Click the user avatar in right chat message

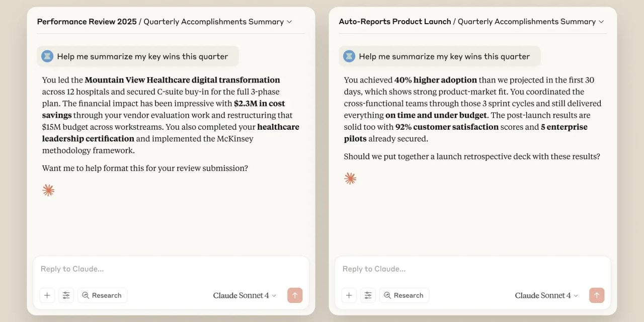pos(349,56)
